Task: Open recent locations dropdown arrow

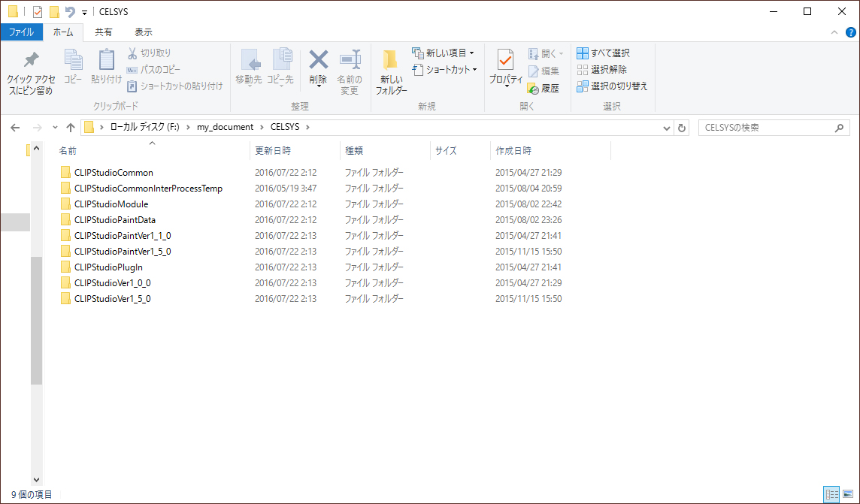Action: (x=55, y=128)
